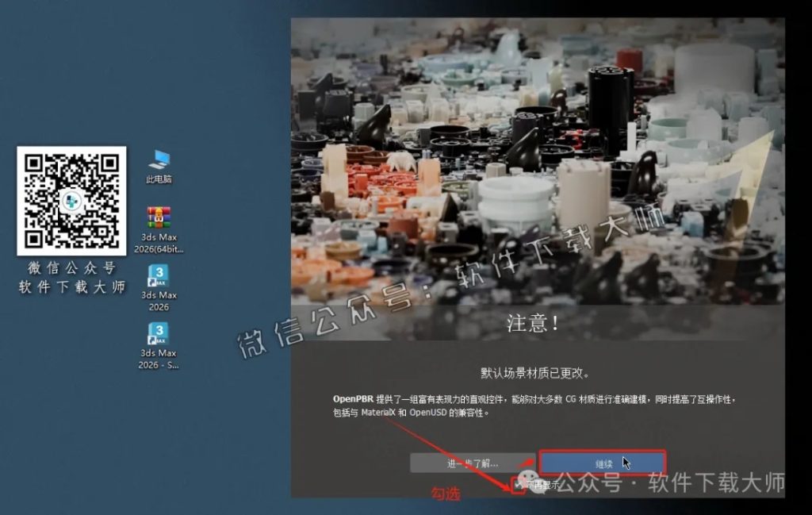Viewport: 812px width, 515px height.
Task: Click the highlighted Continue button in the notice
Action: (x=604, y=463)
